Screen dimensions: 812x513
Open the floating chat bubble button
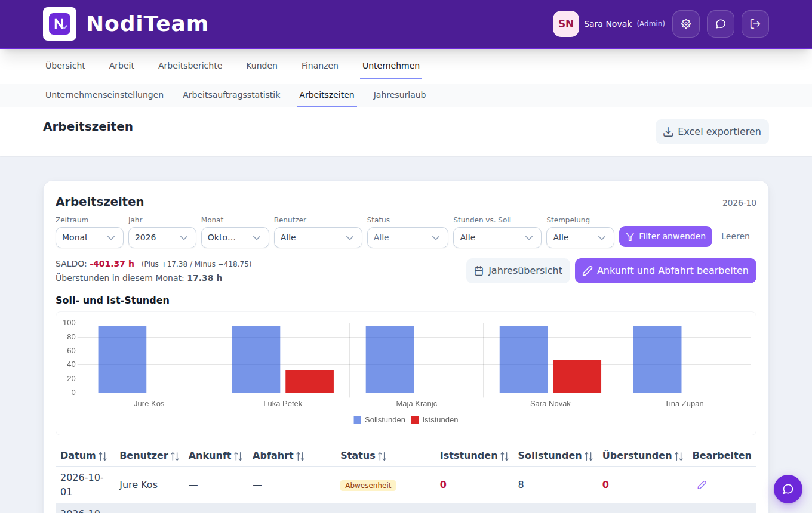point(788,489)
